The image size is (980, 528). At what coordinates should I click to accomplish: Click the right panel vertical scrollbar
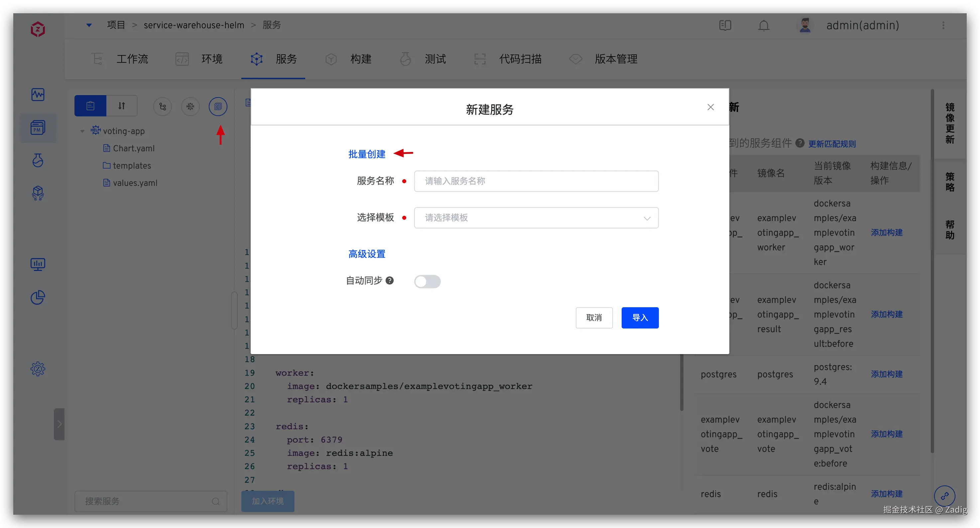click(932, 272)
